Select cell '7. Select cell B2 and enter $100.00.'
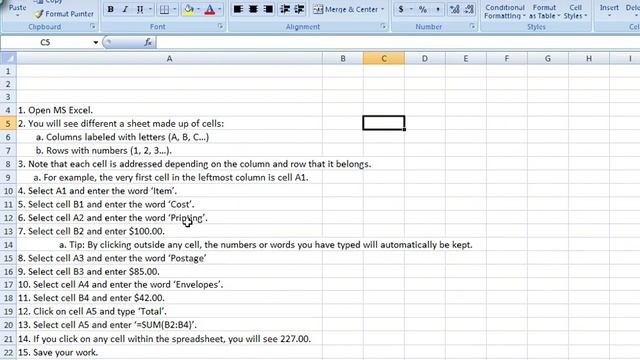Viewport: 640px width, 360px height. point(169,231)
